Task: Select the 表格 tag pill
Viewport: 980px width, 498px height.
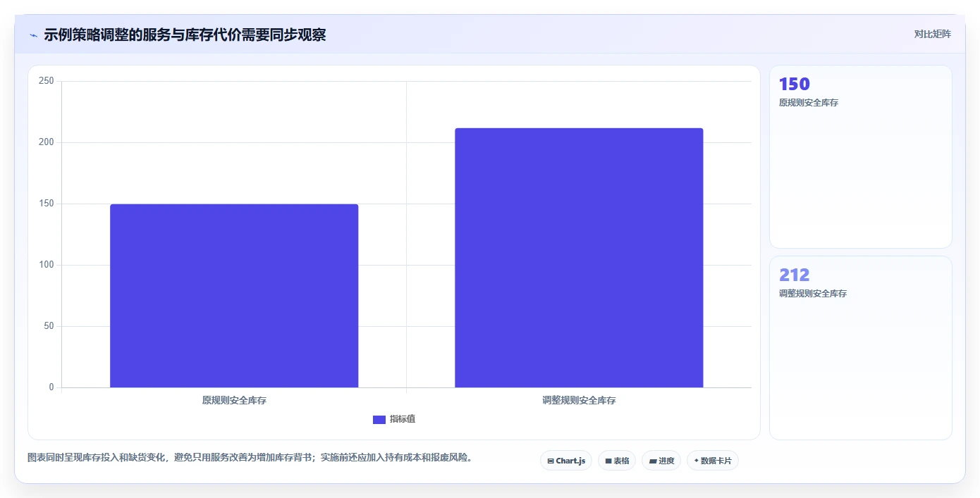Action: (x=617, y=461)
